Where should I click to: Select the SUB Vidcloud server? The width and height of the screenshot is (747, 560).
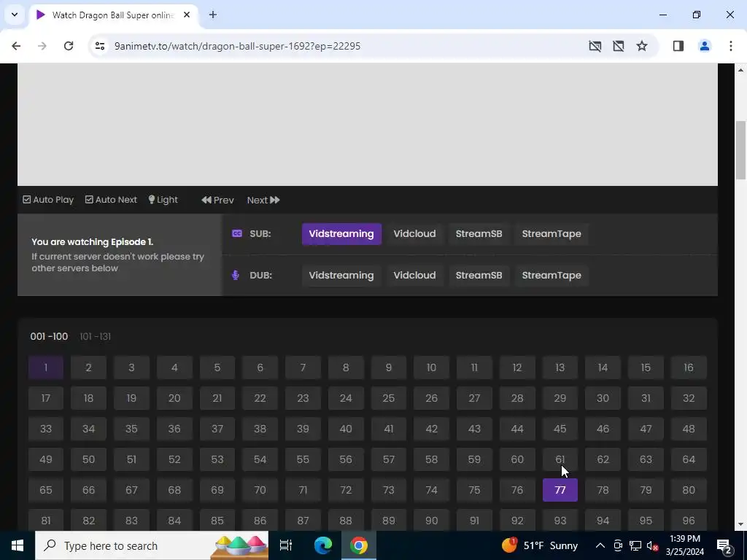[x=414, y=234]
